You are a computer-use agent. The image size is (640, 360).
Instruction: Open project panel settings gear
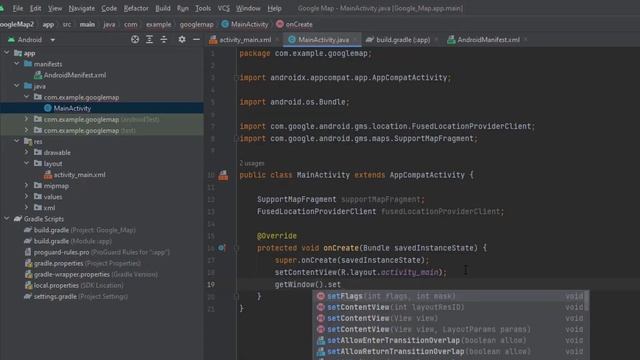(x=182, y=39)
